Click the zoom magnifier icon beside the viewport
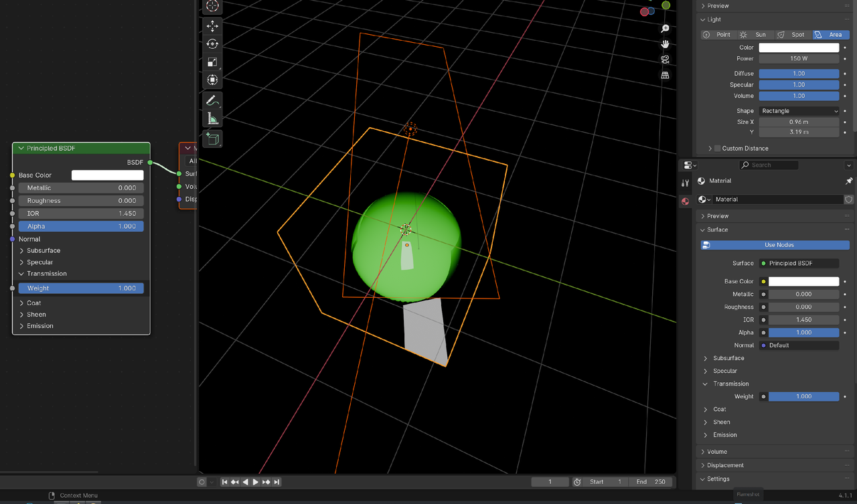857x504 pixels. coord(664,28)
